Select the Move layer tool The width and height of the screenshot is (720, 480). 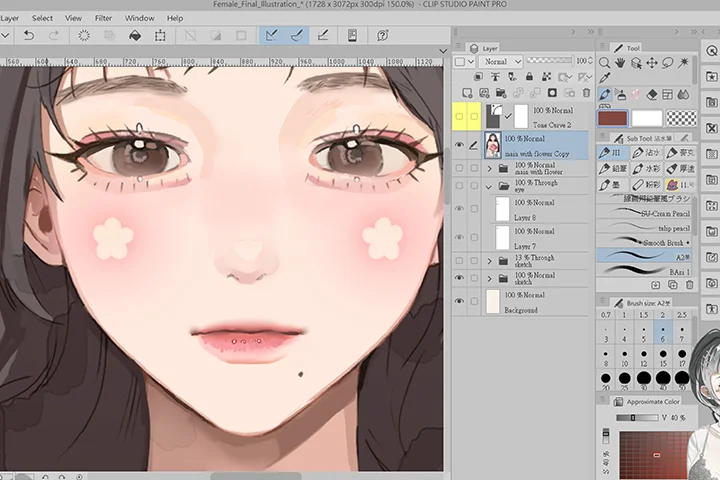pos(652,62)
